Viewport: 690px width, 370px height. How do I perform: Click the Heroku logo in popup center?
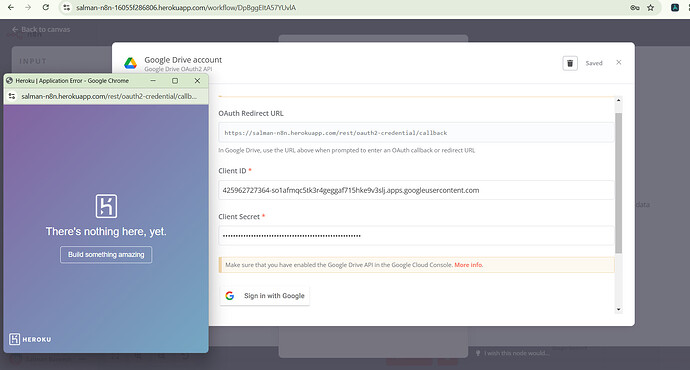pos(106,206)
